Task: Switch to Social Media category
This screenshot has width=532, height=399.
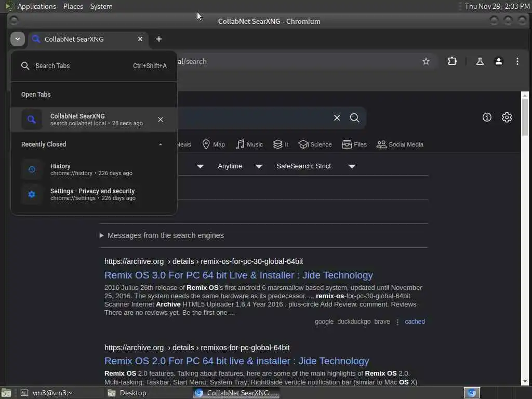Action: 400,144
